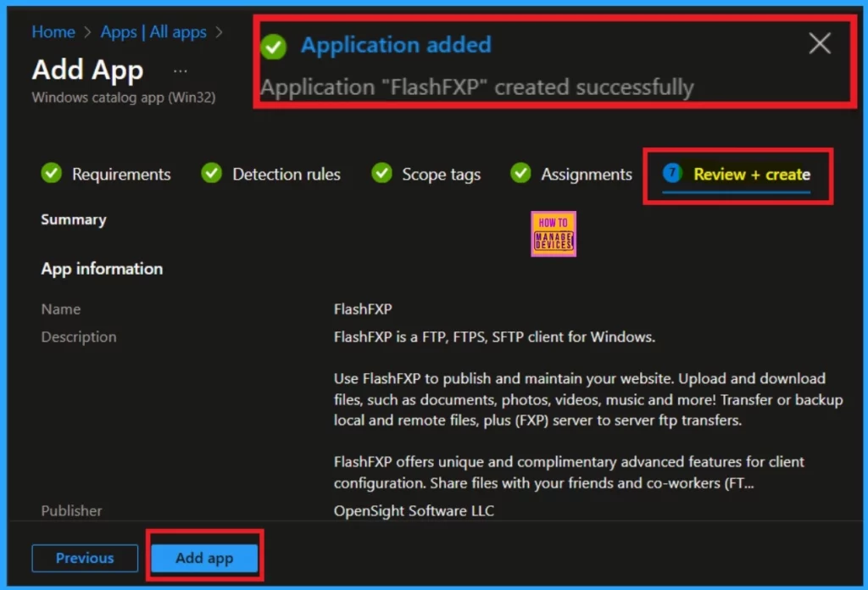The width and height of the screenshot is (868, 590).
Task: Click the Add app button
Action: (x=204, y=558)
